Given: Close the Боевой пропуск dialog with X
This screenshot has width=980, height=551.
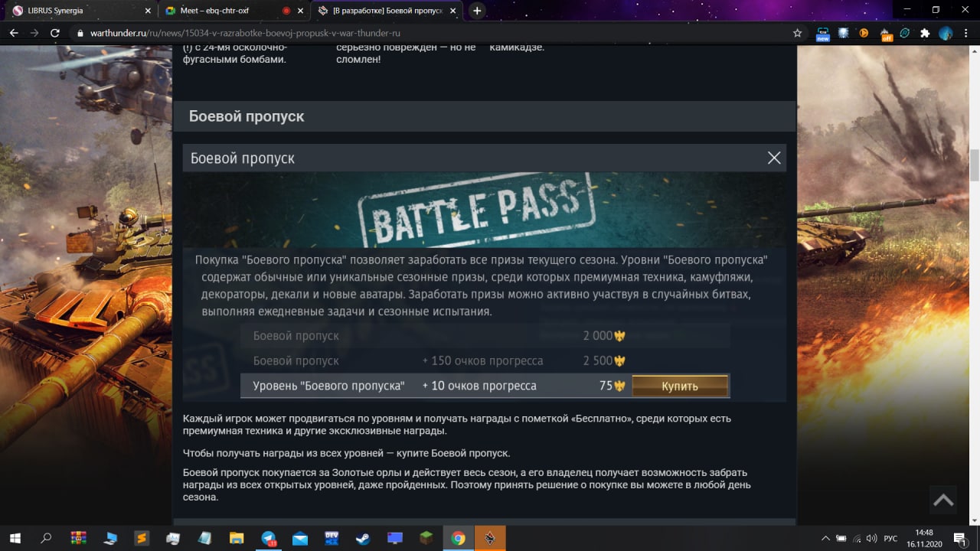Looking at the screenshot, I should coord(774,158).
